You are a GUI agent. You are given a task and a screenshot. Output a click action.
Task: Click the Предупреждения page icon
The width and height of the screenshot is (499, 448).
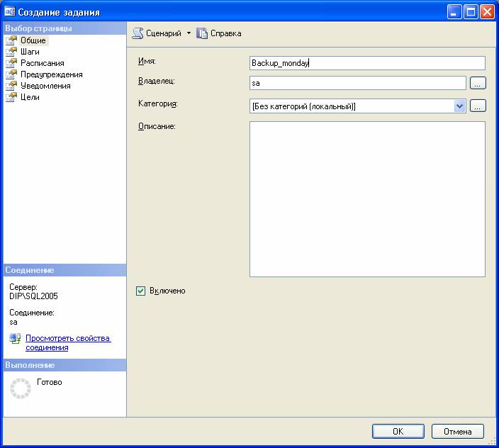tap(11, 74)
